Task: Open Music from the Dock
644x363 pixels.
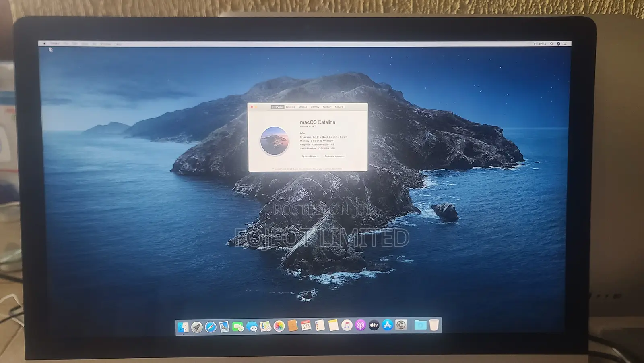Action: pyautogui.click(x=347, y=325)
